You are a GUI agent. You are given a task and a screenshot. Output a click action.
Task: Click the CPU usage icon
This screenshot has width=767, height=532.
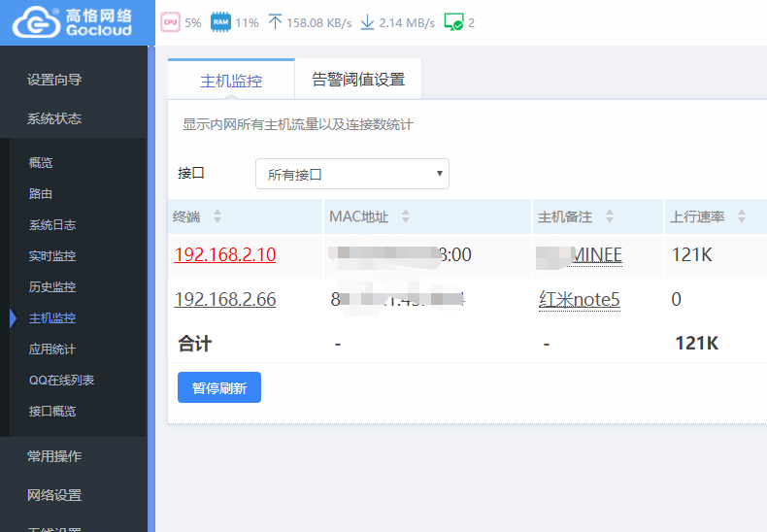[x=170, y=21]
